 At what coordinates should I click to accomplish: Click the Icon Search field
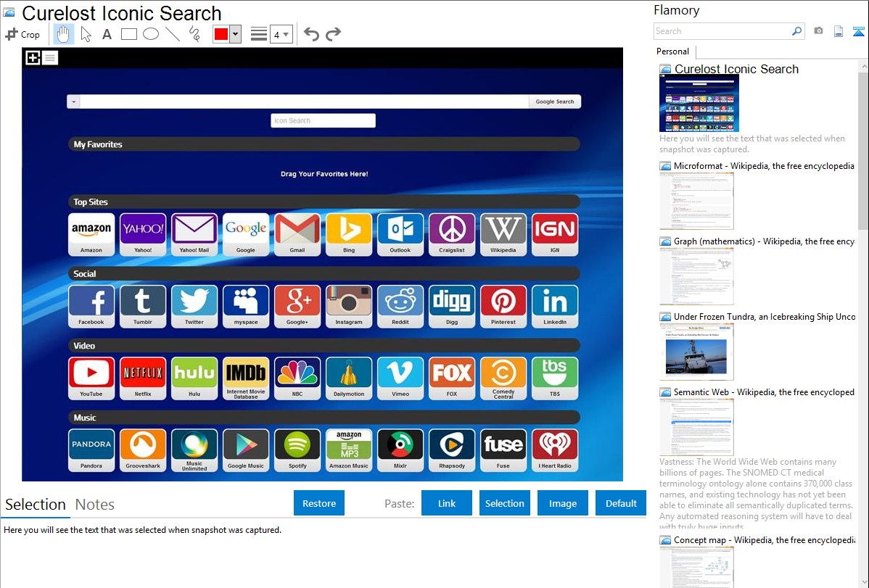point(323,120)
